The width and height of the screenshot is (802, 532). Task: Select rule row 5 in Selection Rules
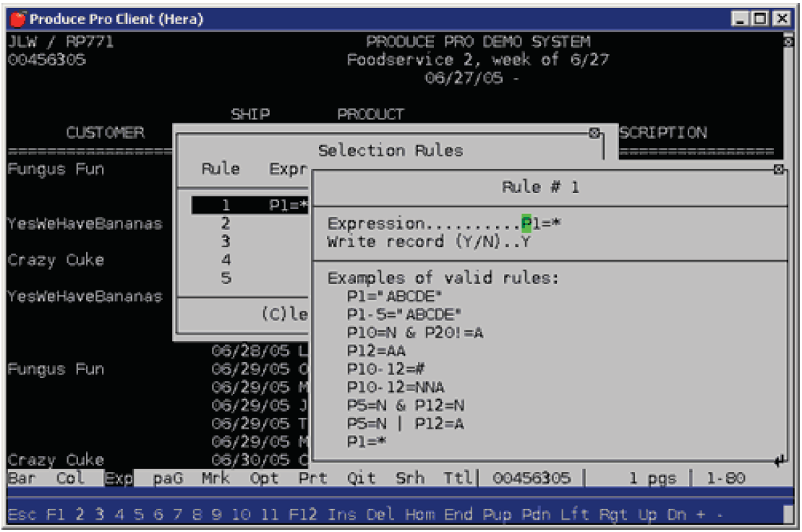226,278
